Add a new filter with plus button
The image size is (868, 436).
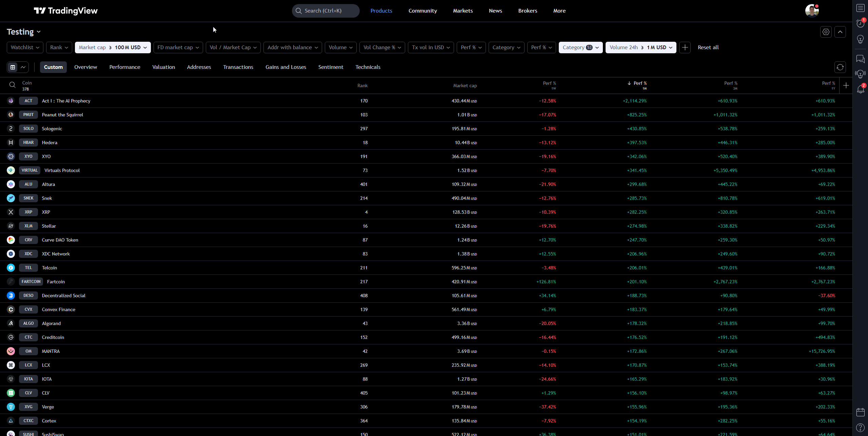(685, 48)
